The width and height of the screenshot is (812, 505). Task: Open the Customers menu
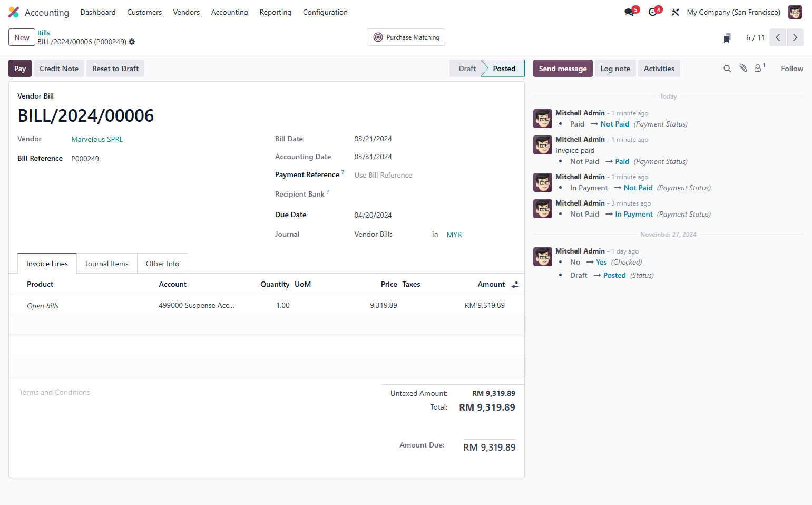144,12
